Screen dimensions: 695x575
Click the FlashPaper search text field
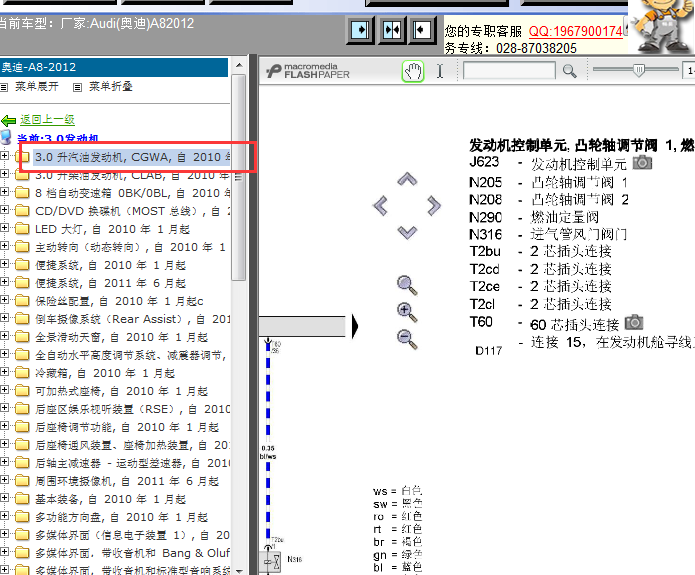click(x=509, y=70)
